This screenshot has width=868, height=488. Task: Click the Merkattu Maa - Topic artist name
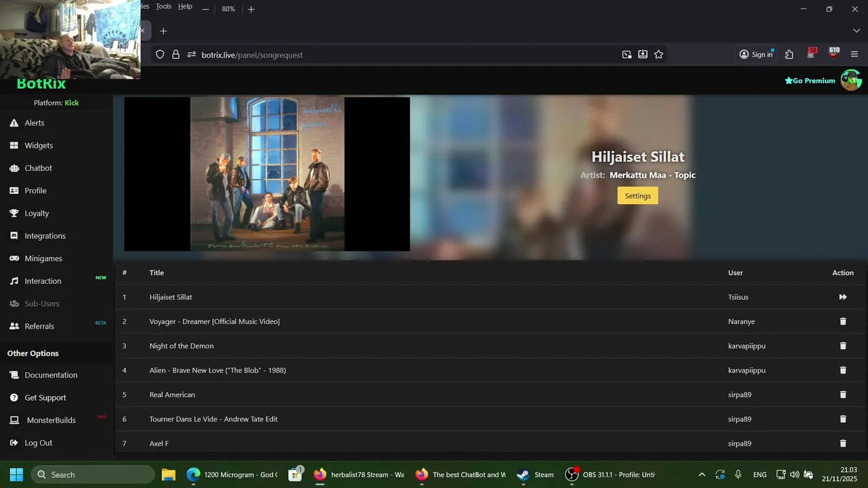(652, 175)
